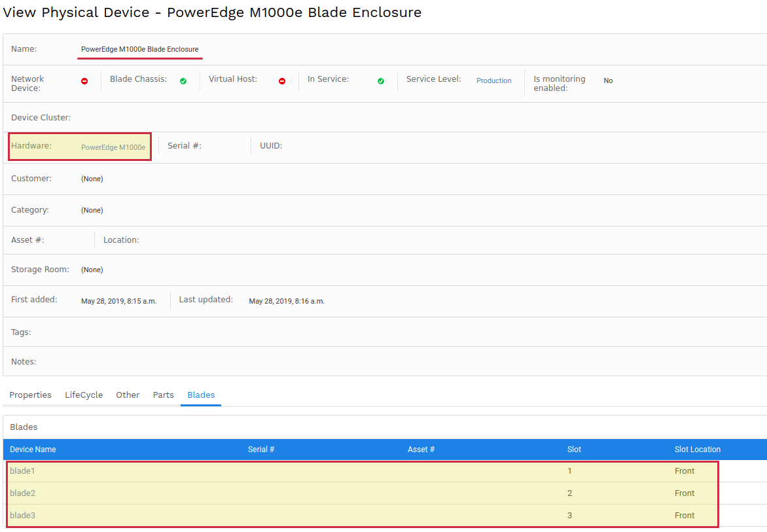Click Front slot location for blade3
Screen dimensions: 767x532
coord(685,516)
